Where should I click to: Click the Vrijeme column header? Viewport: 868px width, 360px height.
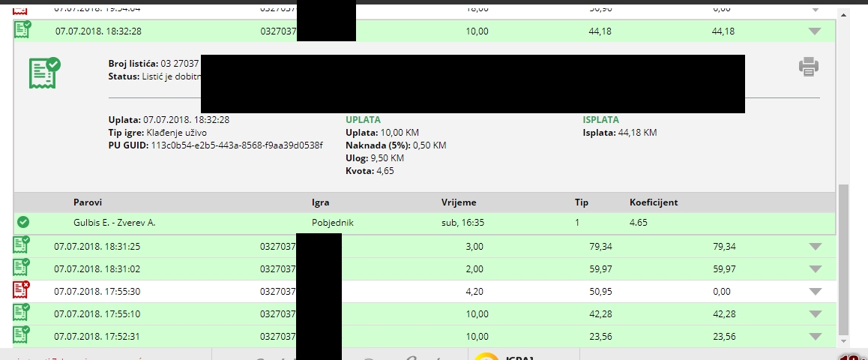(458, 202)
